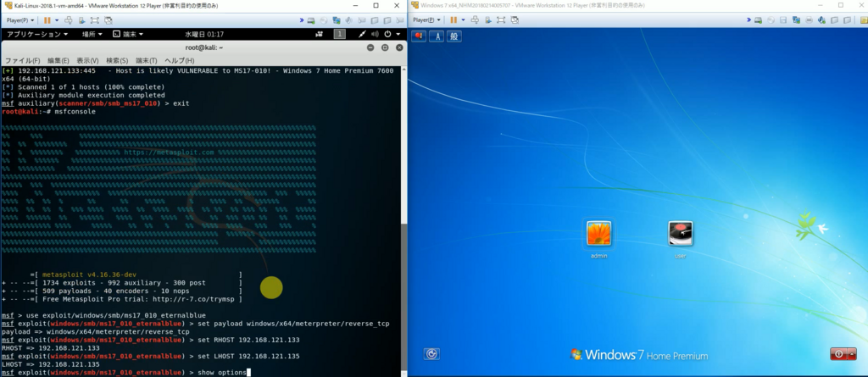Click sound card icon in Kali VMware toolbar
Image resolution: width=868 pixels, height=377 pixels.
pyautogui.click(x=348, y=20)
